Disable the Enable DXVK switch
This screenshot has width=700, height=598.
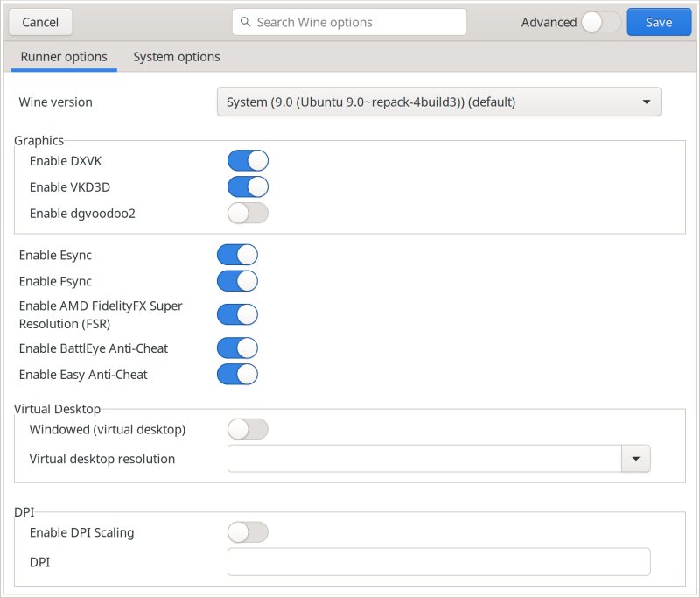coord(248,161)
